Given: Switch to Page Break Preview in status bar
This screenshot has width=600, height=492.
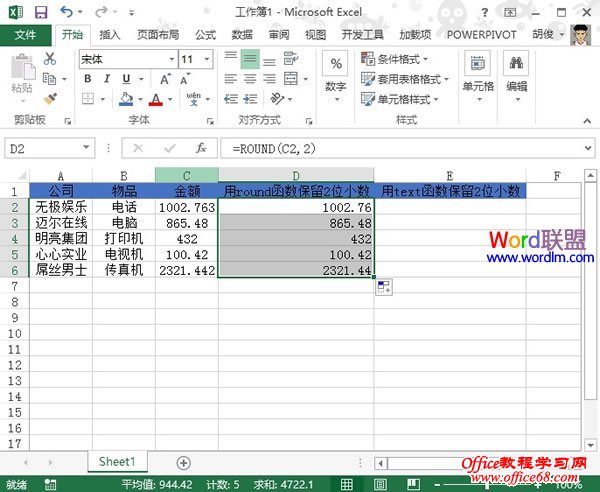Looking at the screenshot, I should 413,484.
